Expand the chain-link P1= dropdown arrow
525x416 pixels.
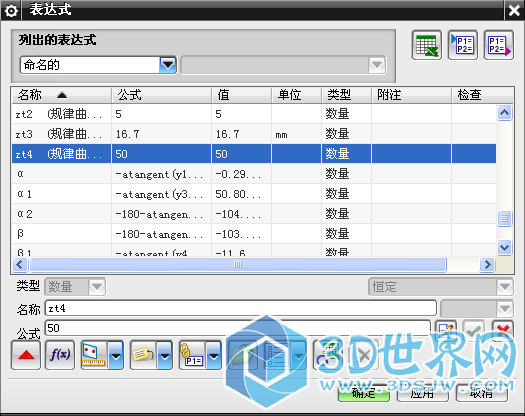214,355
